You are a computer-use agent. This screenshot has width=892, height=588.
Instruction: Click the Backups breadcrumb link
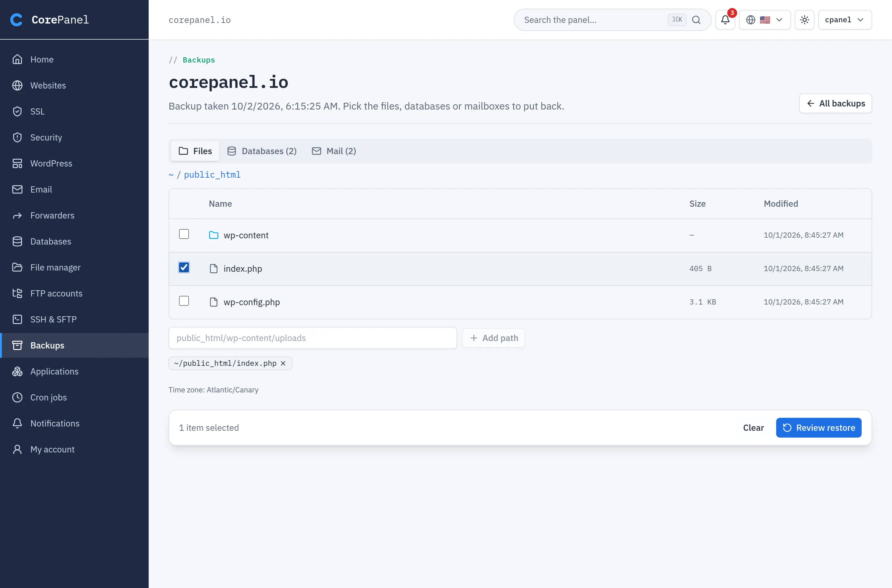point(199,60)
